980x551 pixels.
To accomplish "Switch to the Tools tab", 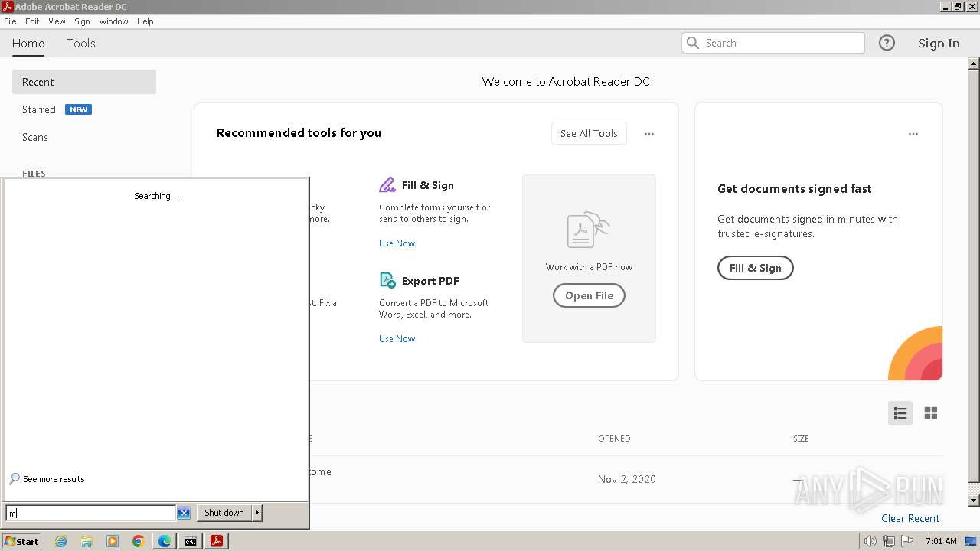I will pos(81,43).
